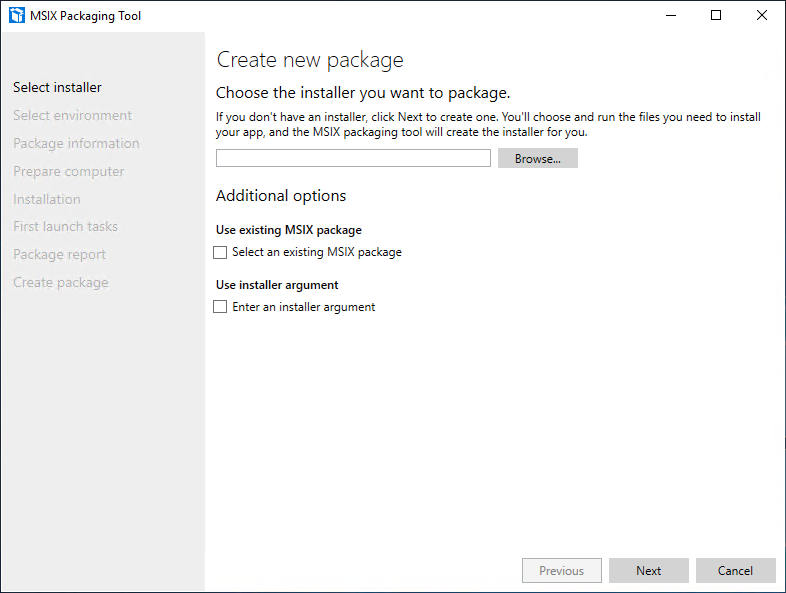The width and height of the screenshot is (786, 593).
Task: Click the Next button
Action: [x=648, y=570]
